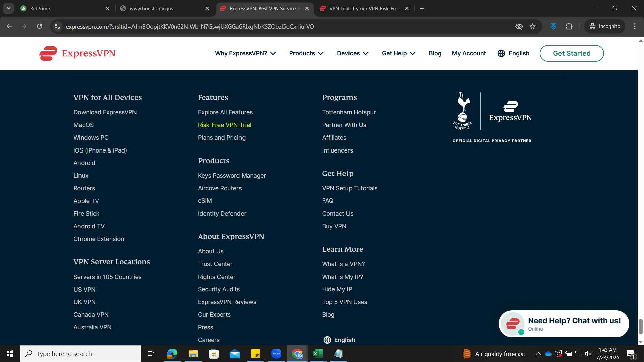Viewport: 644px width, 362px height.
Task: Expand Why ExpressVPN? menu
Action: 246,53
